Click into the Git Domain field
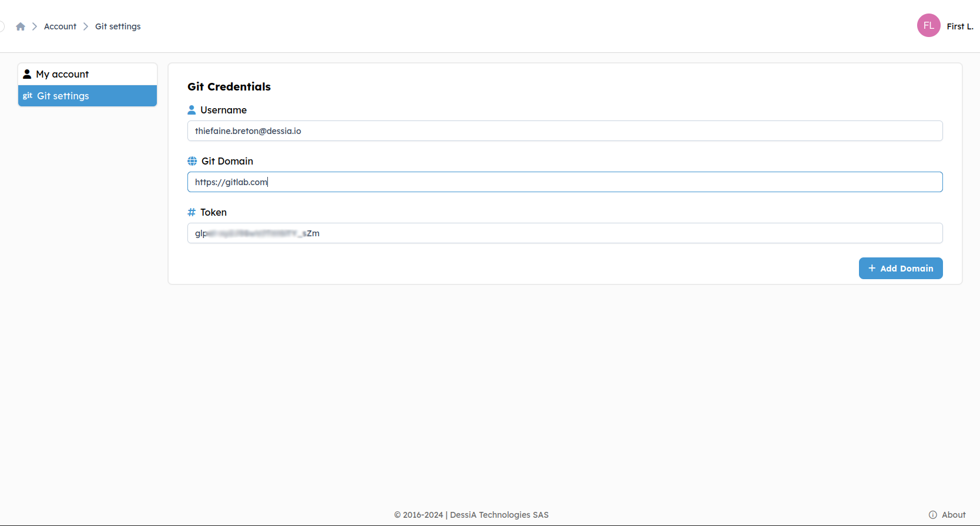 (564, 182)
